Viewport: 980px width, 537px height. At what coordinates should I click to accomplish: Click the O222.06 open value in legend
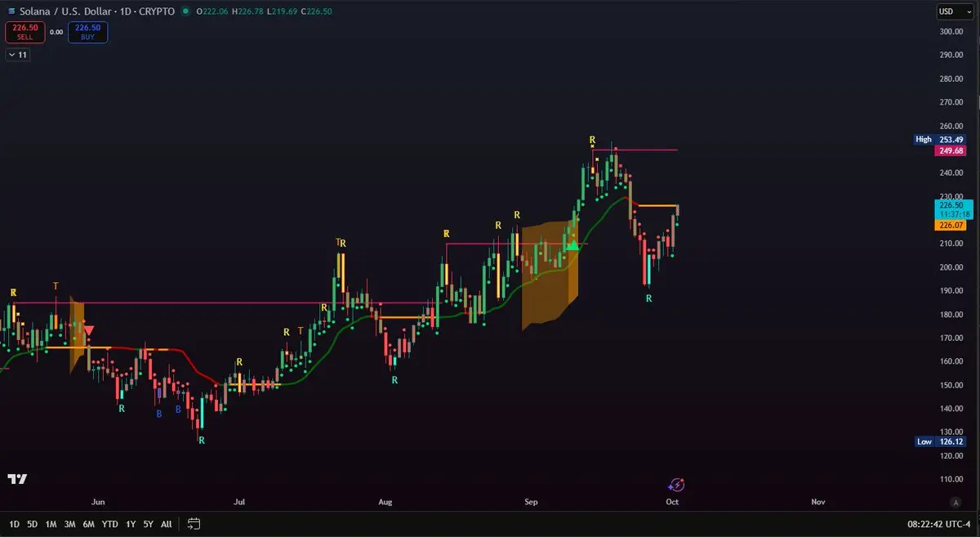click(x=213, y=11)
